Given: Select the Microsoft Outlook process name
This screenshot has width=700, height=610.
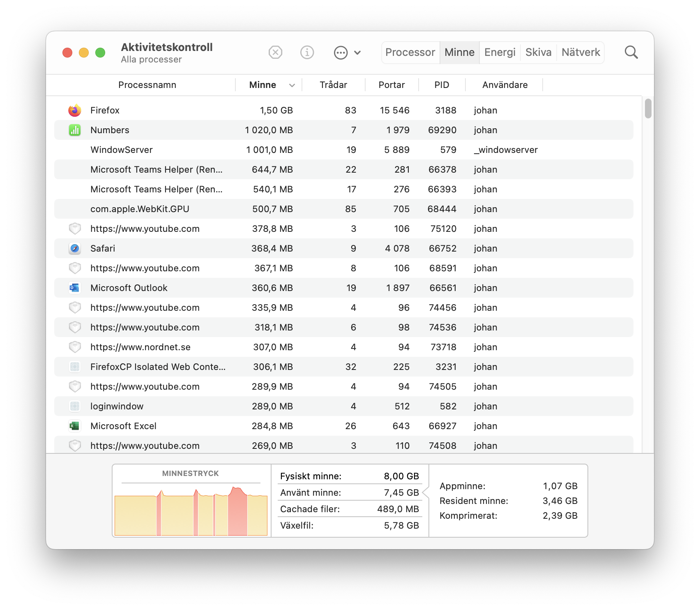Looking at the screenshot, I should [129, 288].
